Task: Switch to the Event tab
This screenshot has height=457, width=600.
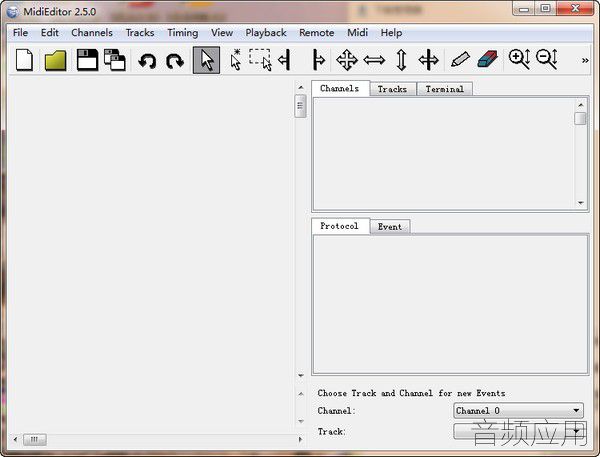Action: click(390, 227)
